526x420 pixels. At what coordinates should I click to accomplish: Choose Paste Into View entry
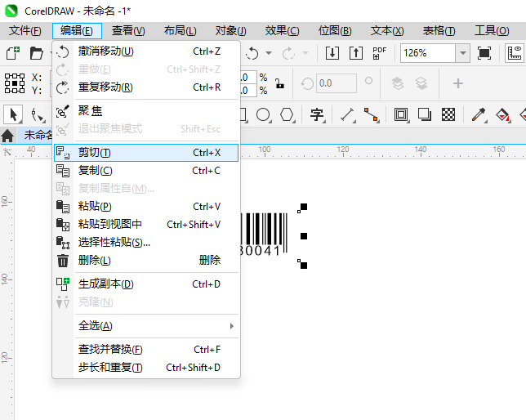point(146,224)
